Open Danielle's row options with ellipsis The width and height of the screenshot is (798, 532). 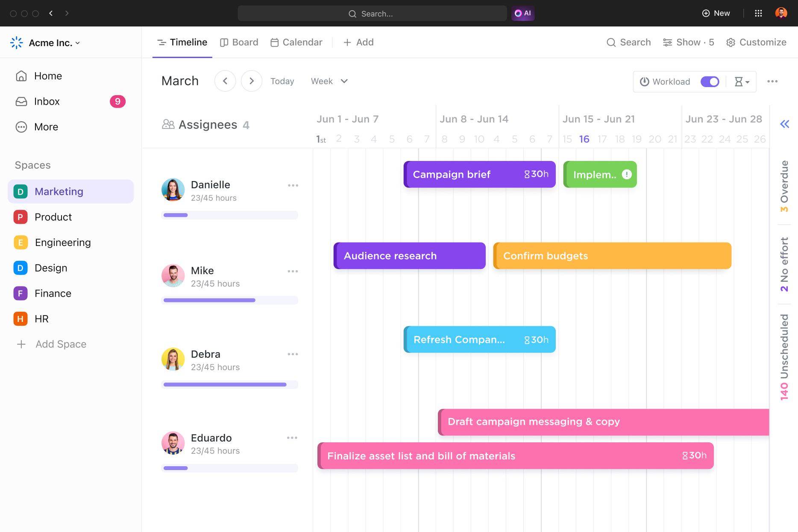pos(293,185)
